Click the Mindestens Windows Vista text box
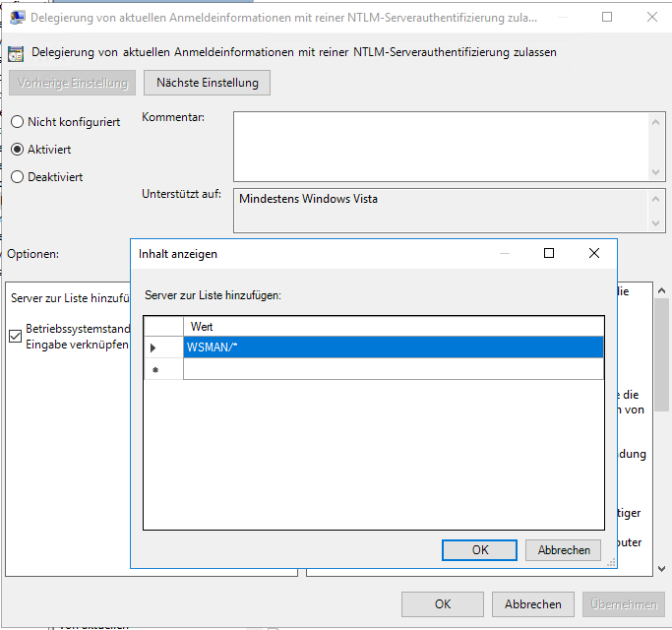The width and height of the screenshot is (672, 630). click(441, 211)
